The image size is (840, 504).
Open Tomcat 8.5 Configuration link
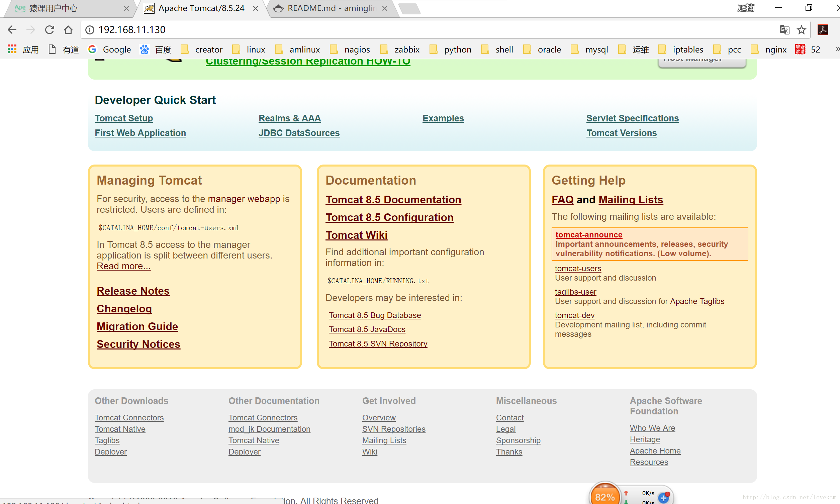point(390,217)
